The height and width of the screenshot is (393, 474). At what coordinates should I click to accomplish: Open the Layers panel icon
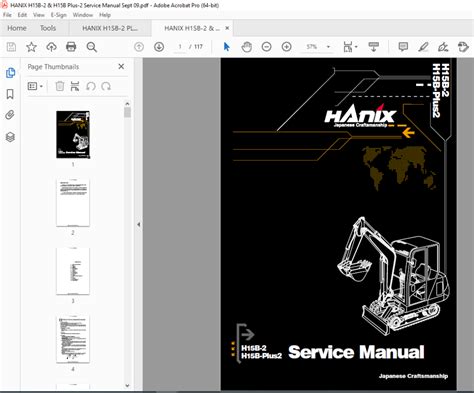(10, 137)
